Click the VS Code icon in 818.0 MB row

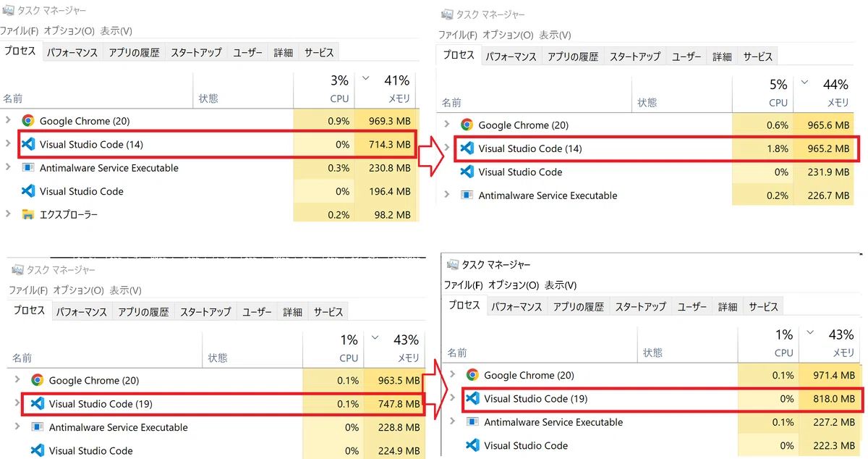click(472, 398)
